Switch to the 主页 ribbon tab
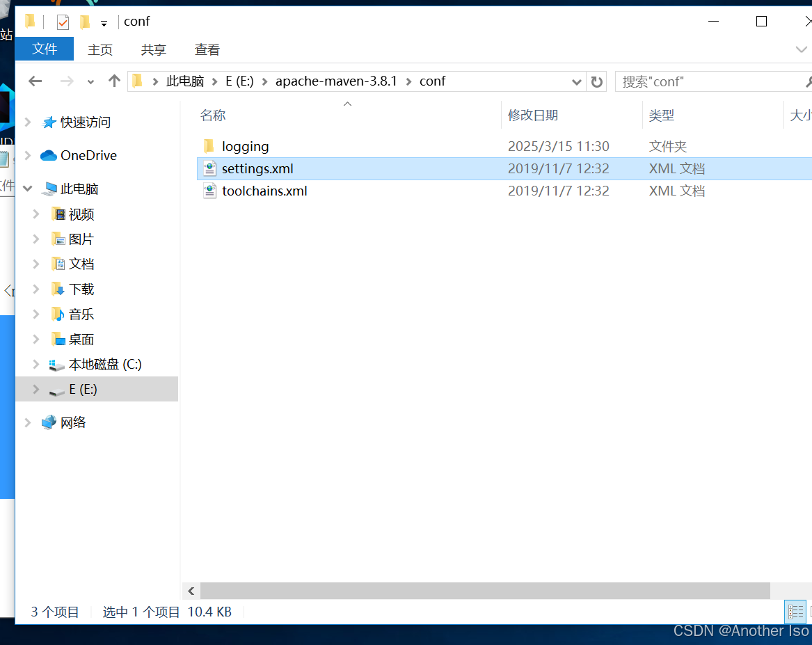Screen dimensions: 812x645 click(100, 49)
